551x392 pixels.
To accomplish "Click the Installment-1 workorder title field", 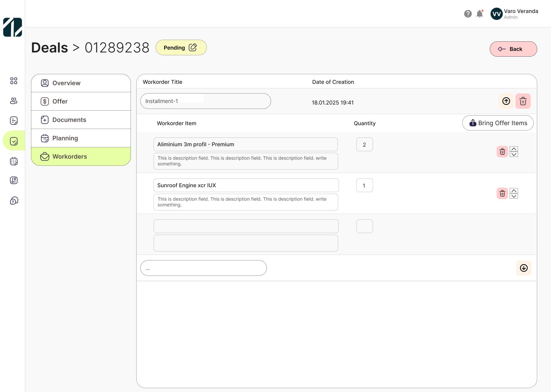I will pyautogui.click(x=205, y=101).
